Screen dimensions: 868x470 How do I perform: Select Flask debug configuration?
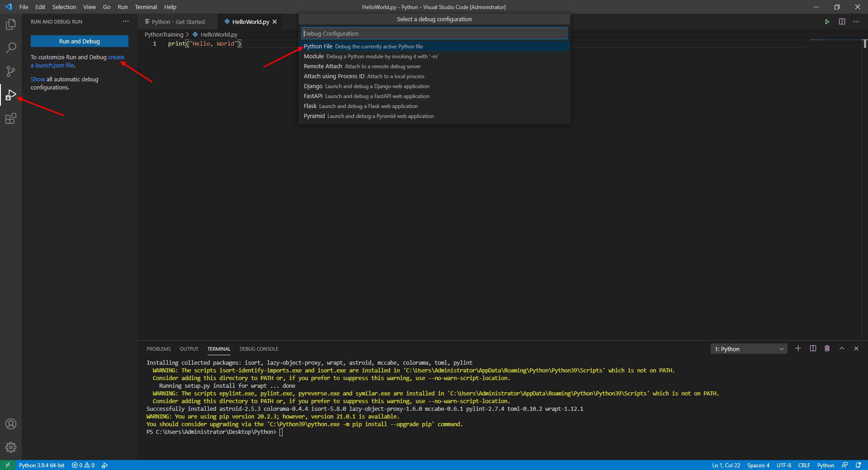click(x=434, y=106)
